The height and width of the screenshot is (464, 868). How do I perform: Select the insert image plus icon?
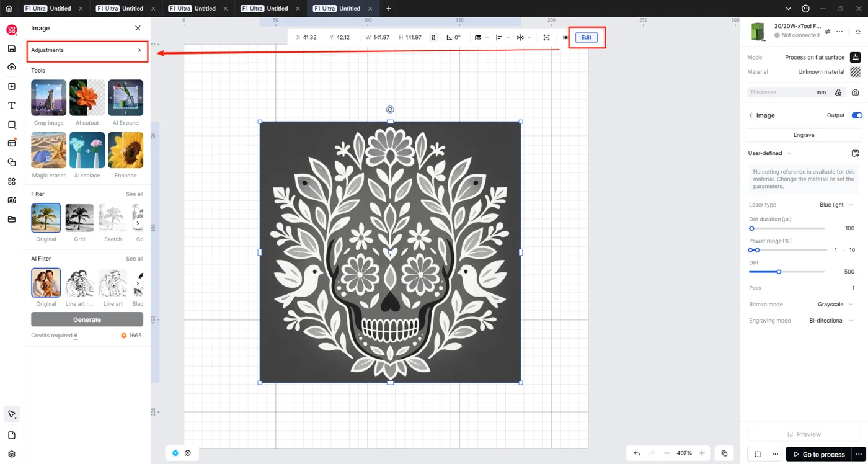coord(12,87)
